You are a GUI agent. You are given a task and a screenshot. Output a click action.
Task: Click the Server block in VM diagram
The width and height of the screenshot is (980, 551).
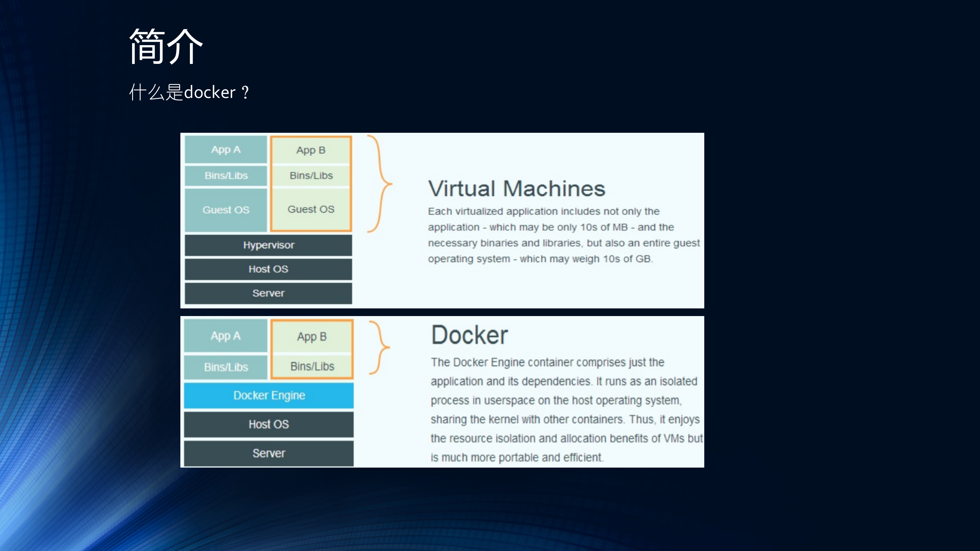tap(268, 293)
